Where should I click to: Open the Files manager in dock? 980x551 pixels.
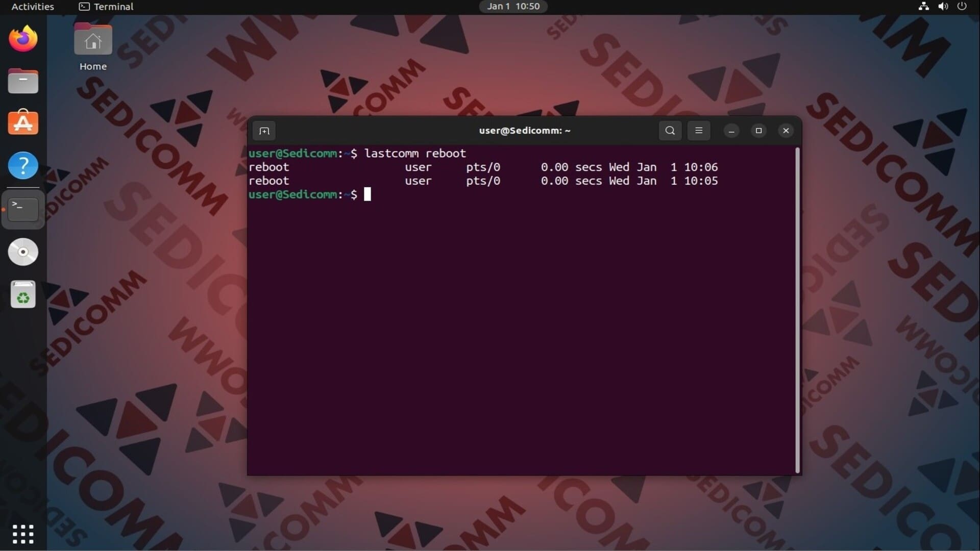(23, 81)
